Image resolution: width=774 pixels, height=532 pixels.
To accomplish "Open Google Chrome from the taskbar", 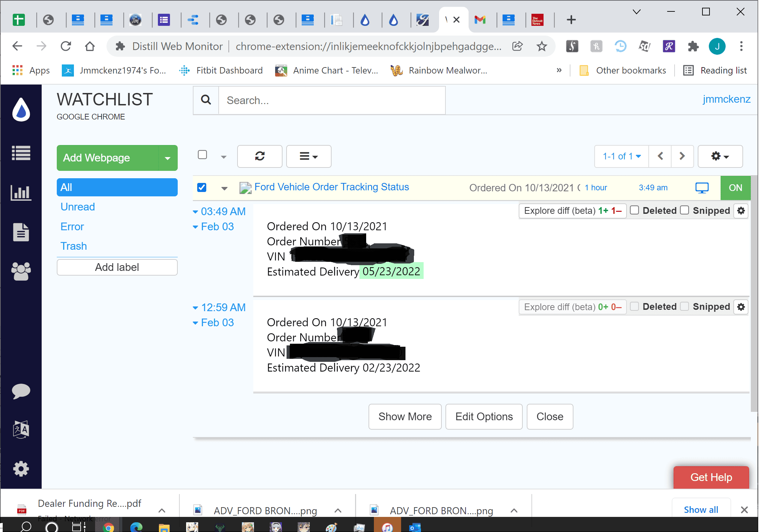I will [x=108, y=528].
